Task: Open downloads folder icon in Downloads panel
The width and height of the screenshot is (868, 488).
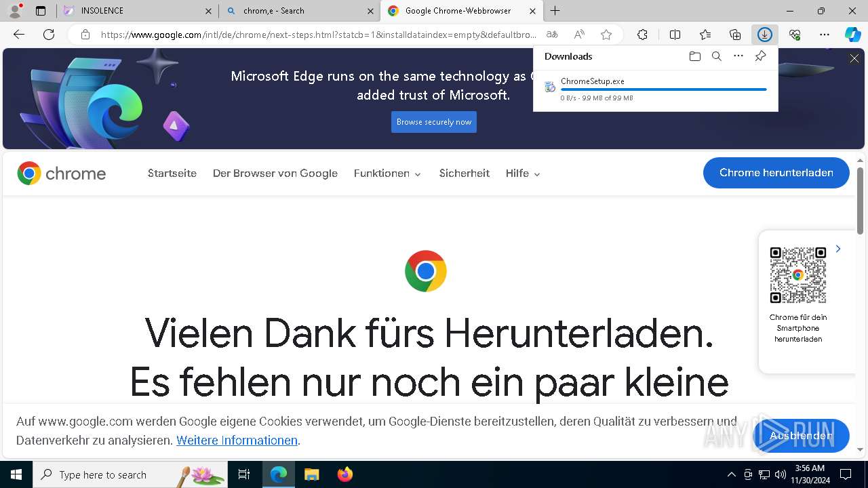Action: [694, 56]
